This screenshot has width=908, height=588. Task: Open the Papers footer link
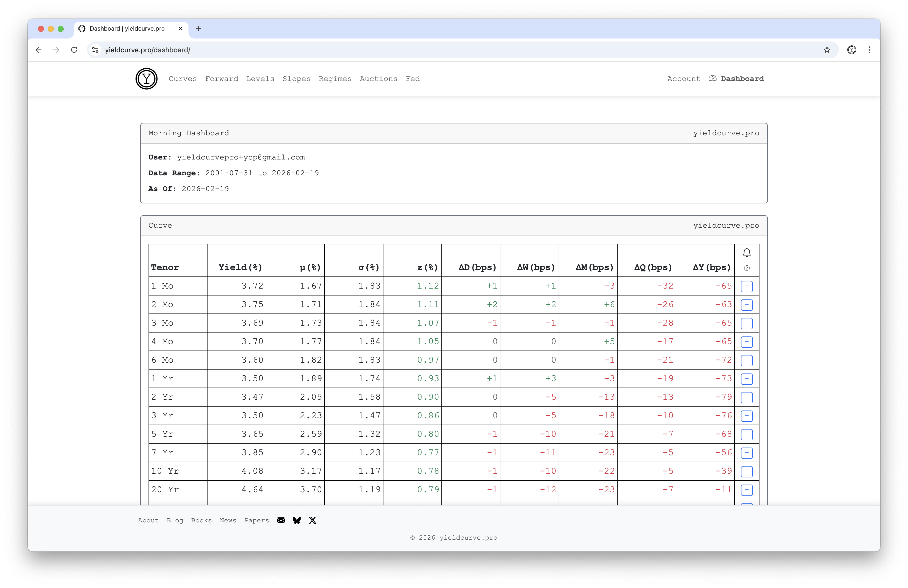coord(256,520)
